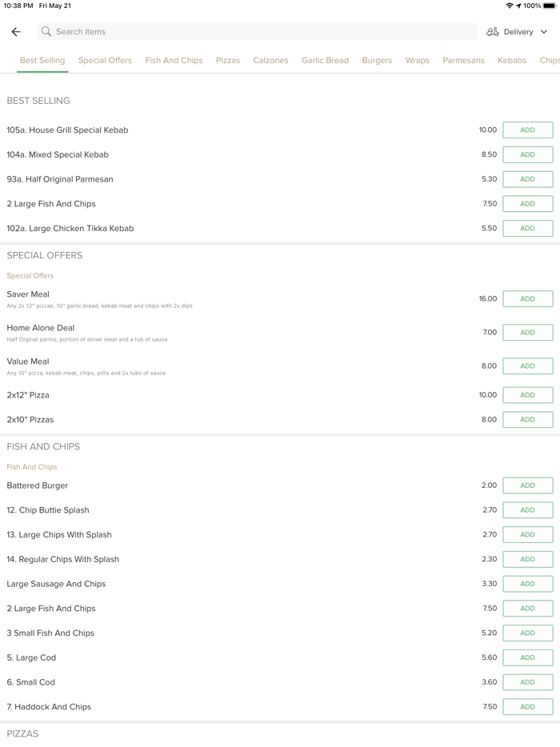Add House Grill Special Kebab
Screen dimensions: 560x747
click(x=527, y=130)
